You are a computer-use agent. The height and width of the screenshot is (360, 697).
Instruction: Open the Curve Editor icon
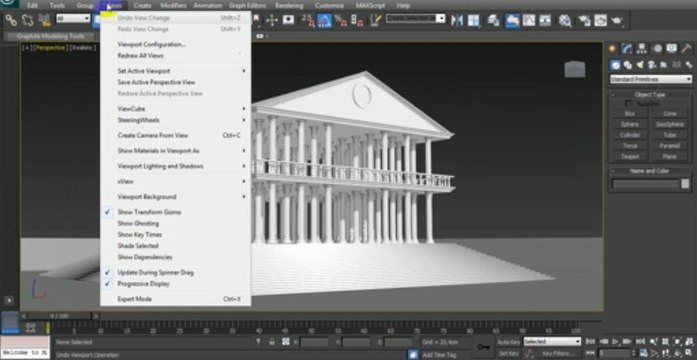529,20
